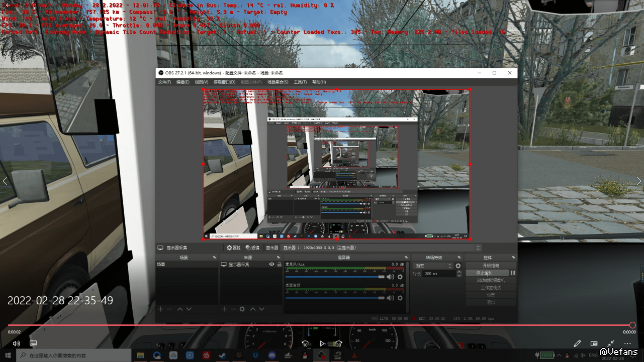Mute the 桌面音频 speaker icon
This screenshot has height=362, width=644.
click(x=390, y=298)
